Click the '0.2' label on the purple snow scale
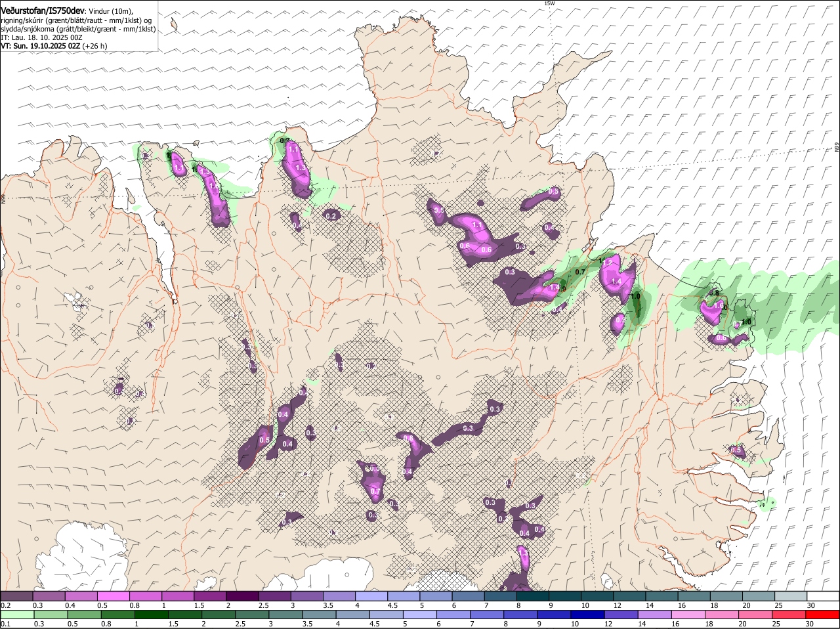The image size is (840, 629). pos(5,605)
